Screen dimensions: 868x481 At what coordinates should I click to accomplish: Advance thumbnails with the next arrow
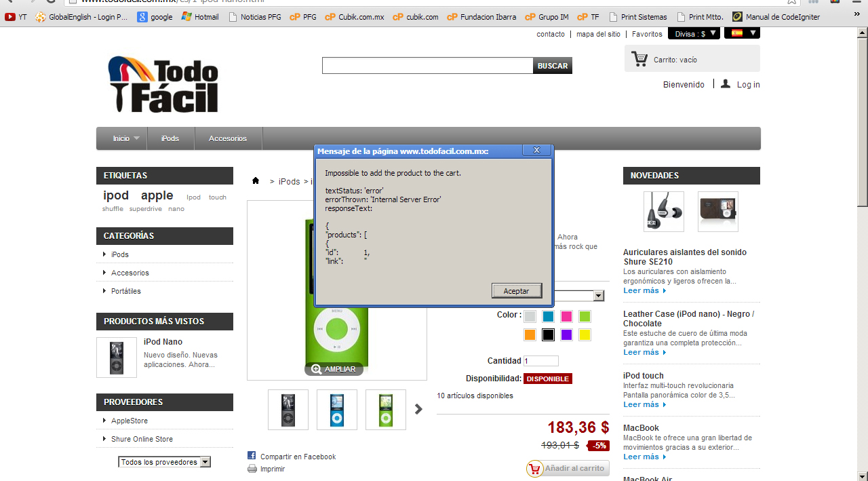pos(418,409)
